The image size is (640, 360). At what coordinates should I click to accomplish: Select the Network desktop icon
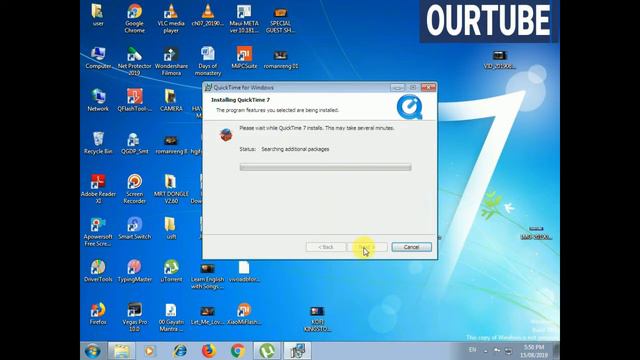pyautogui.click(x=98, y=100)
